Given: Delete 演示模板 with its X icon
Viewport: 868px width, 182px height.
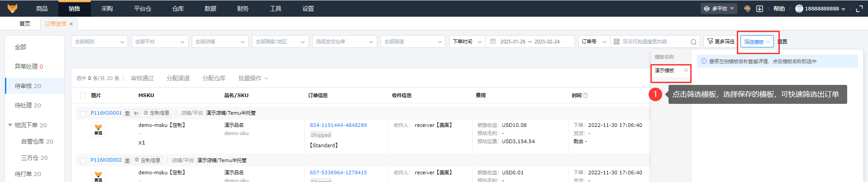Looking at the screenshot, I should coord(686,70).
